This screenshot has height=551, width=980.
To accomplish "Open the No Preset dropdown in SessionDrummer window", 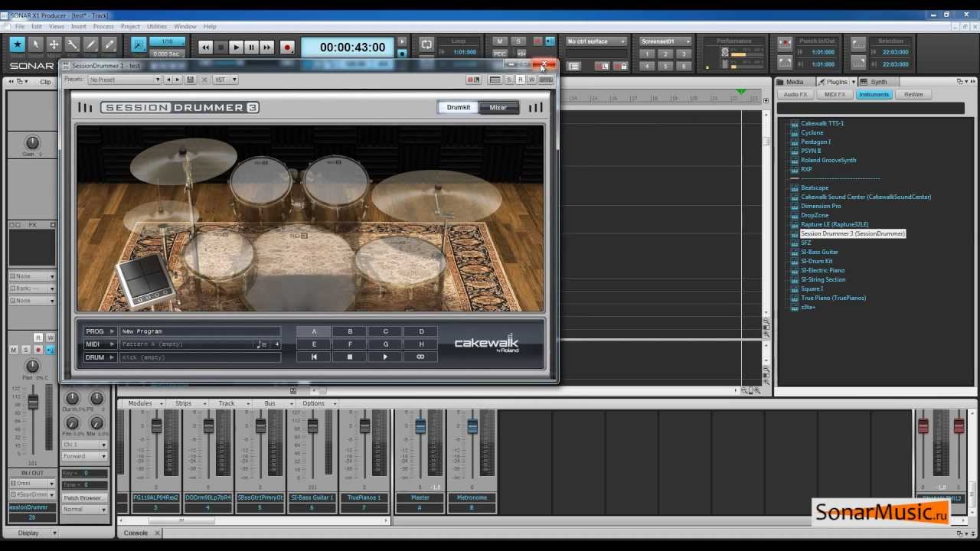I will click(x=125, y=80).
